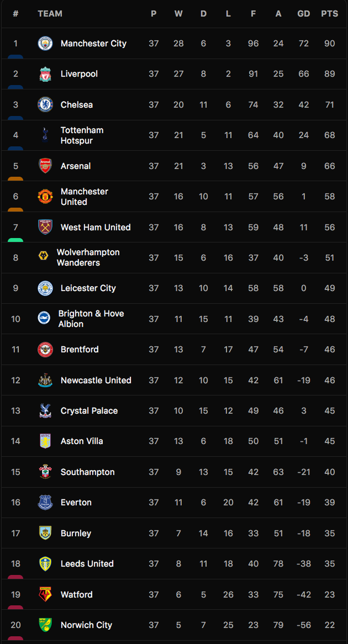Click the Wolverhampton Wanderers wolf logo
Image resolution: width=348 pixels, height=644 pixels.
coord(43,256)
